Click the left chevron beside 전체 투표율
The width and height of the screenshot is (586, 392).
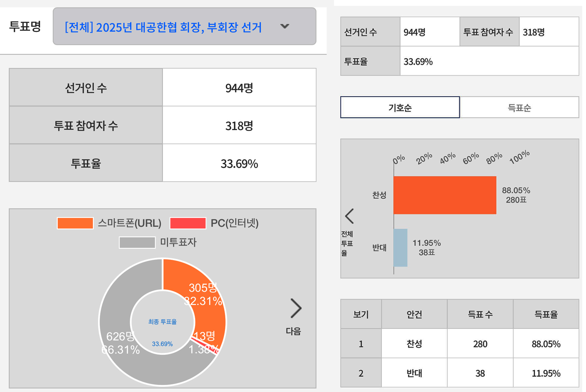coord(350,216)
